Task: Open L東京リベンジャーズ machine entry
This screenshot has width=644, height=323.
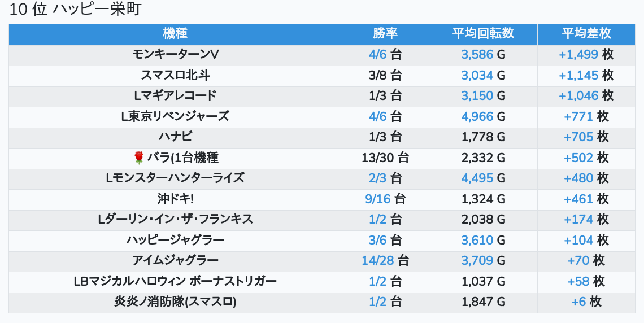Action: click(175, 116)
